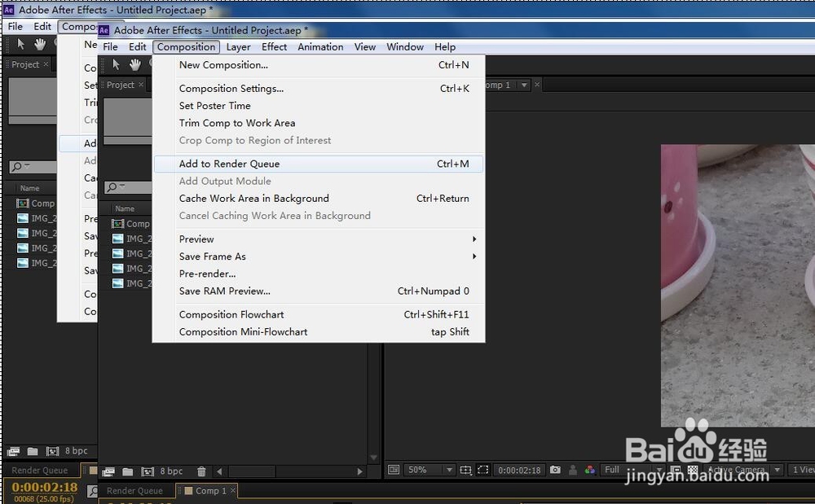The height and width of the screenshot is (504, 815).
Task: Click Render Queue tab in background window
Action: 39,471
